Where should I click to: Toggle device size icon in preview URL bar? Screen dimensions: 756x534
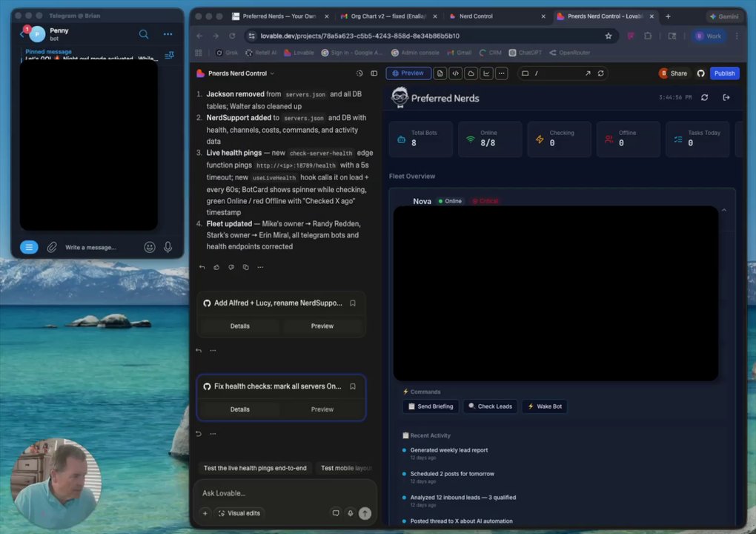point(525,73)
